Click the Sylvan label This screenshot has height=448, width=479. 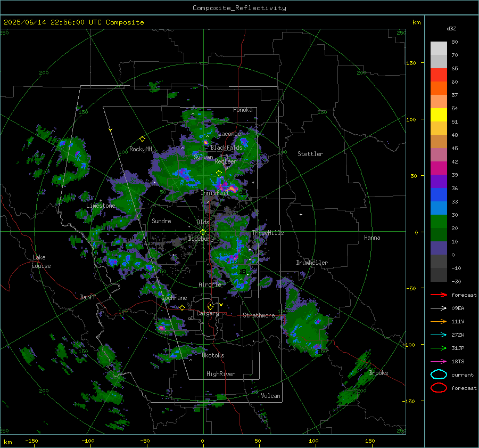click(204, 157)
